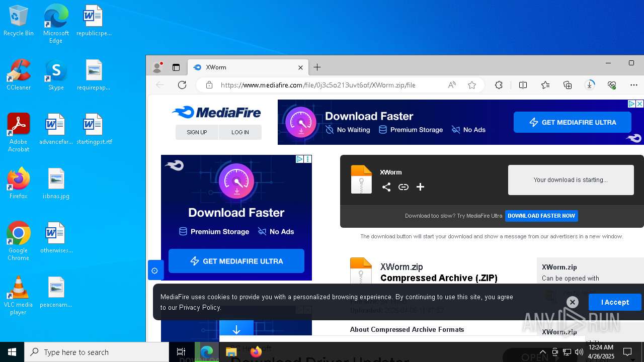The image size is (644, 362).
Task: Open requirepap... image file on desktop
Action: click(94, 75)
